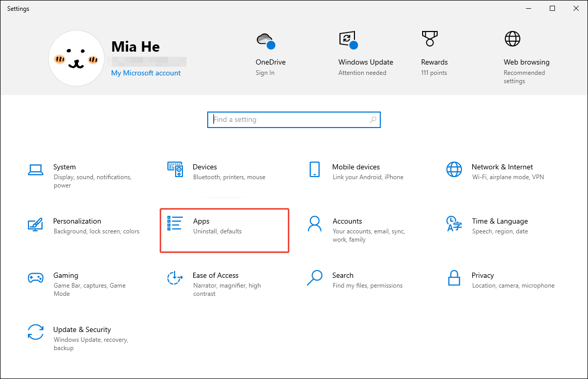The width and height of the screenshot is (588, 379).
Task: Open My Microsoft account link
Action: (146, 73)
